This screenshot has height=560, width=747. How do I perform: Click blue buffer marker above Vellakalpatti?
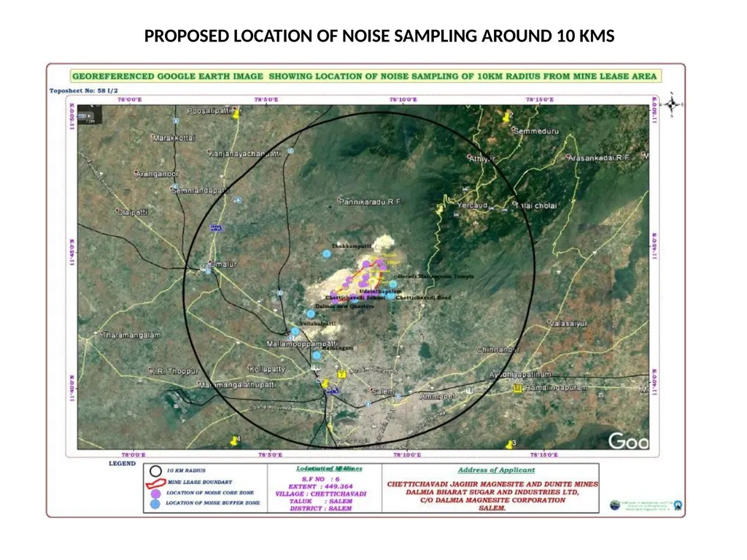311,314
